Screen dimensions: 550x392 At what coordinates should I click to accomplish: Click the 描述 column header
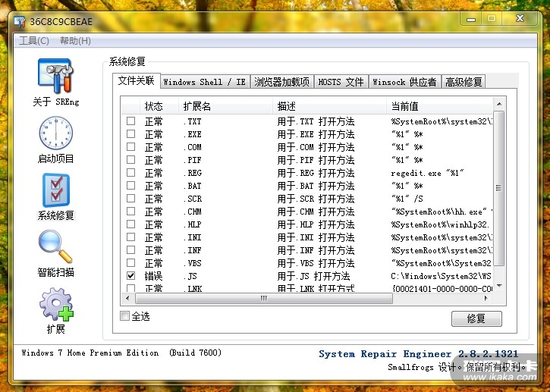click(x=329, y=106)
